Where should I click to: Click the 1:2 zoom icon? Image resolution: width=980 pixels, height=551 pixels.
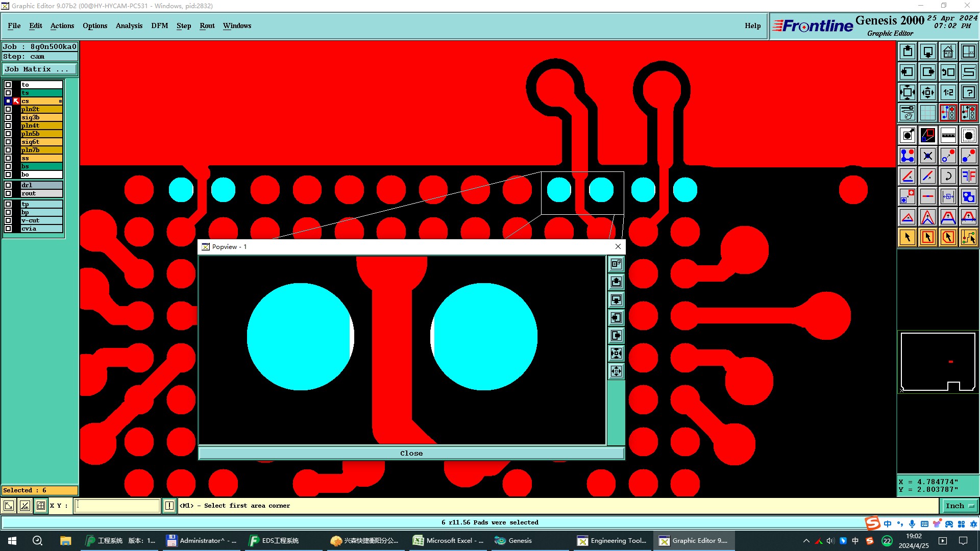[x=948, y=92]
